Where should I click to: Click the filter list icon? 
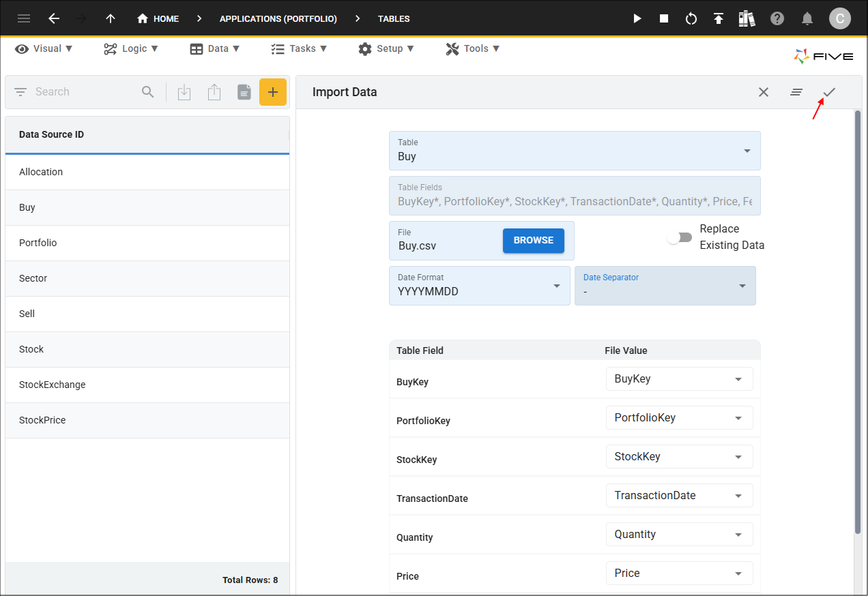click(x=20, y=92)
